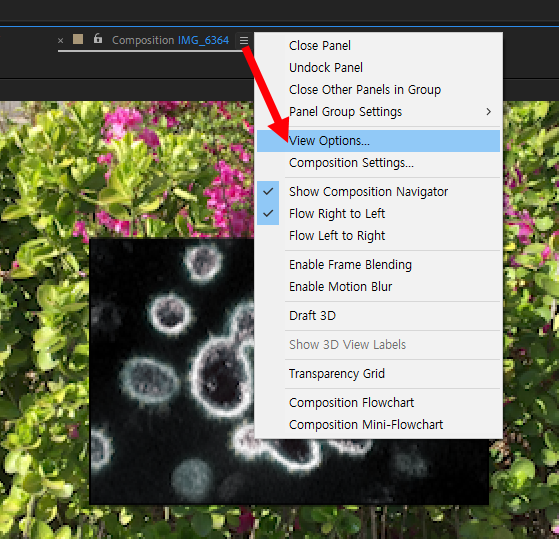
Task: Open View Options...
Action: [378, 141]
